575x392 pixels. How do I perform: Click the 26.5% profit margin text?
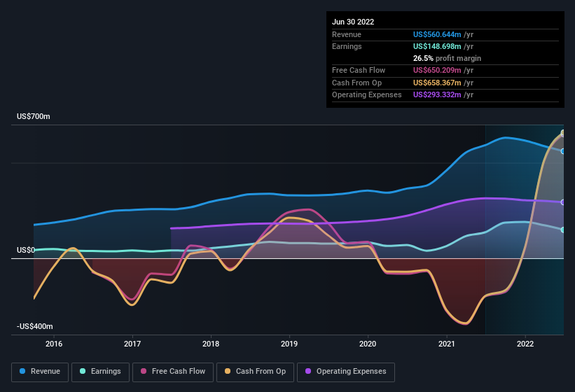pyautogui.click(x=447, y=58)
